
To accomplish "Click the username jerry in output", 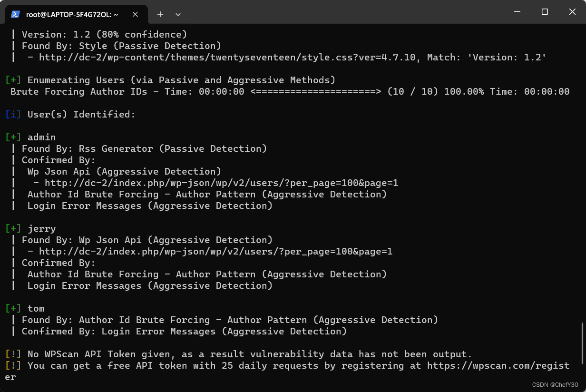I will [42, 228].
